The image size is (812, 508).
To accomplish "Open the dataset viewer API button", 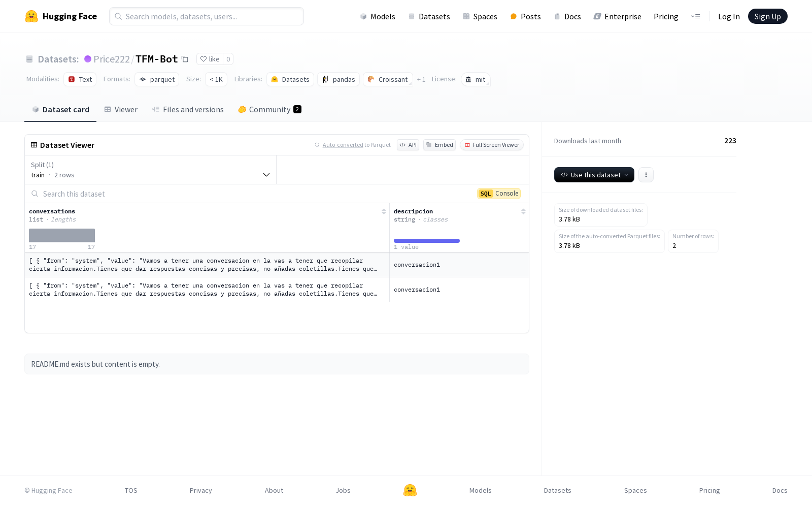I will click(x=408, y=145).
